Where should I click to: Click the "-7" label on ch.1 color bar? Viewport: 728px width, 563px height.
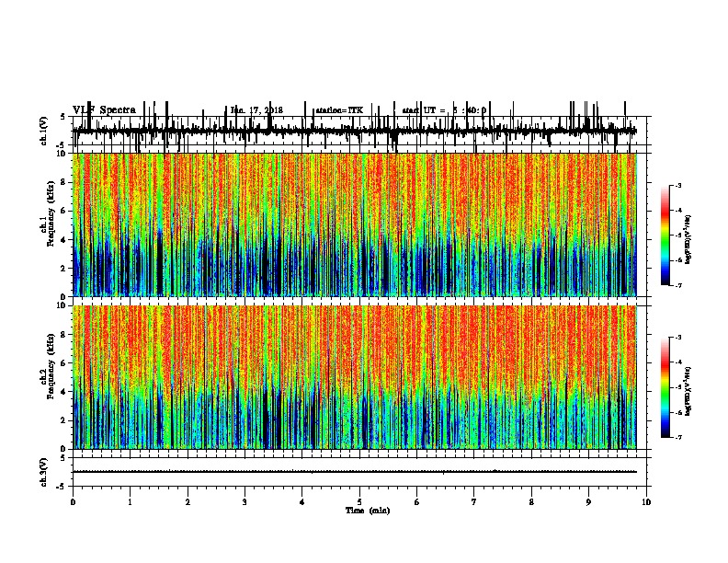click(x=677, y=285)
